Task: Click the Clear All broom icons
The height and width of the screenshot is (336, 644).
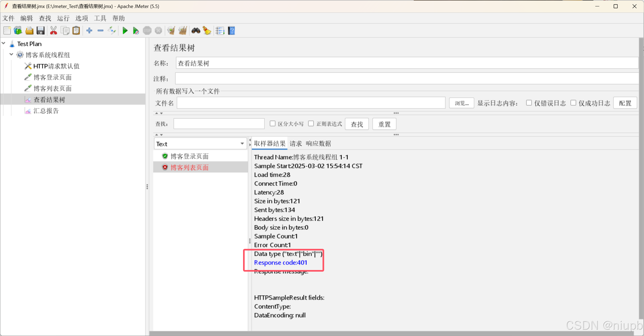Action: [x=183, y=31]
